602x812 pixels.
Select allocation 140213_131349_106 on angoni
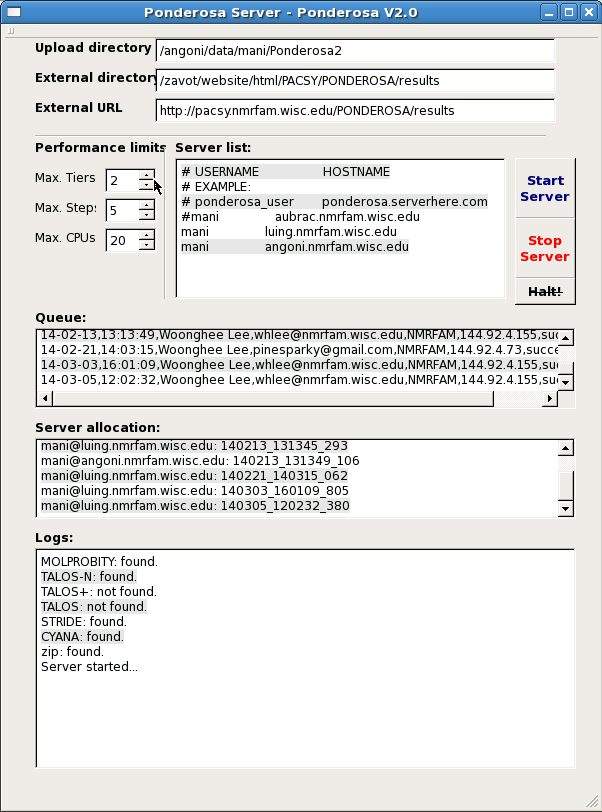pyautogui.click(x=200, y=461)
